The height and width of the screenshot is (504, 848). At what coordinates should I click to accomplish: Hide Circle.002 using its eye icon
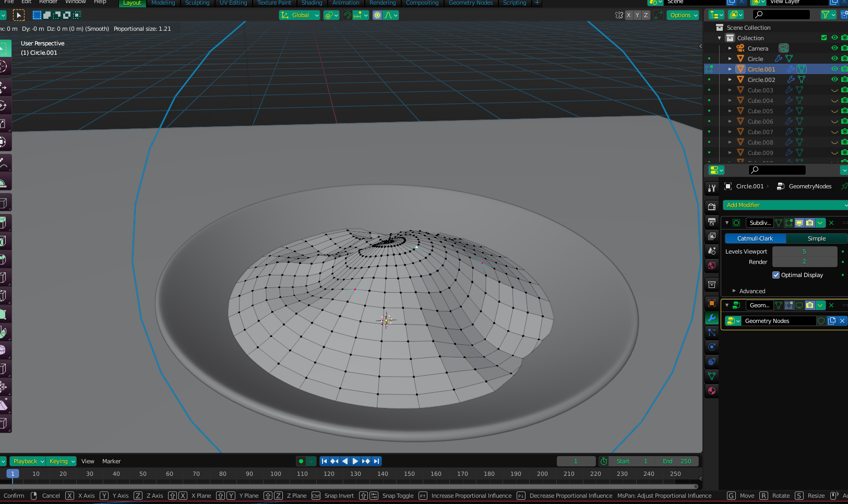pyautogui.click(x=834, y=79)
